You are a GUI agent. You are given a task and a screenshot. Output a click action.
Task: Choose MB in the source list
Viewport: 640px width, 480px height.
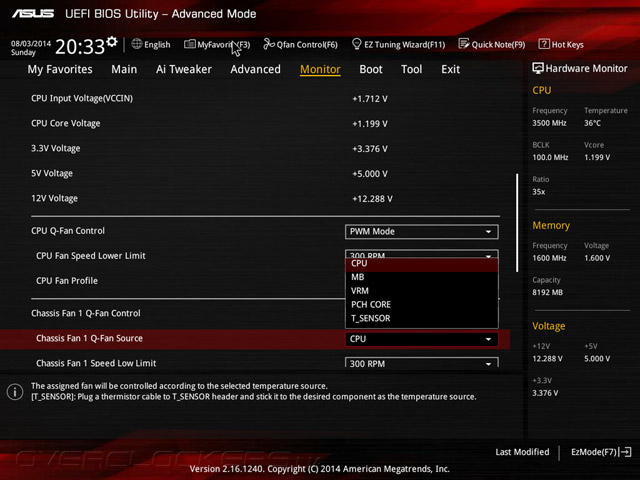(x=422, y=277)
